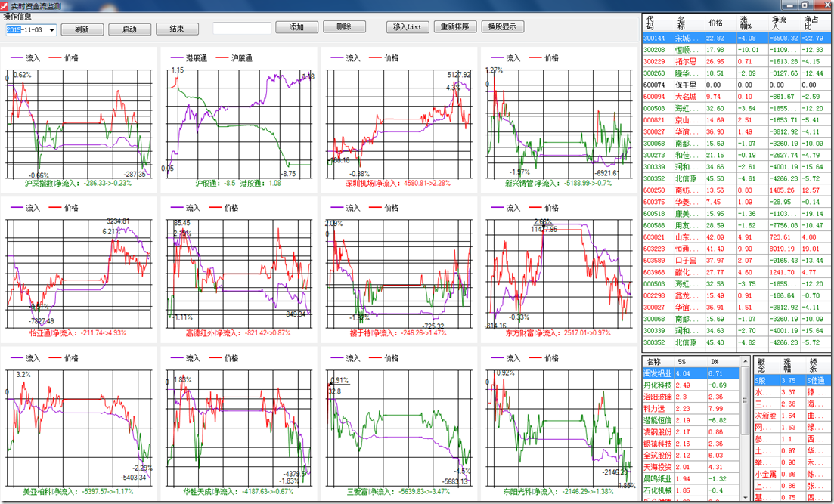Select 晨鸣纸业 in the 5% list

click(691, 479)
